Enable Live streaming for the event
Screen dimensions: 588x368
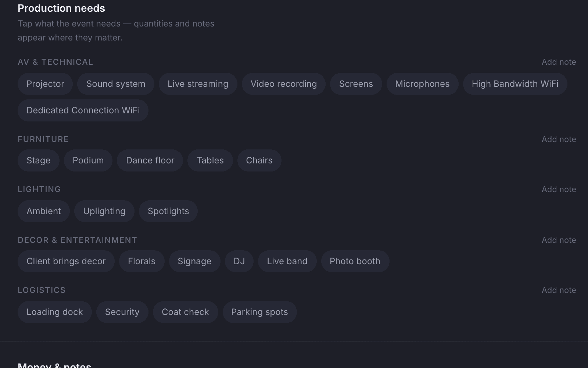tap(198, 84)
